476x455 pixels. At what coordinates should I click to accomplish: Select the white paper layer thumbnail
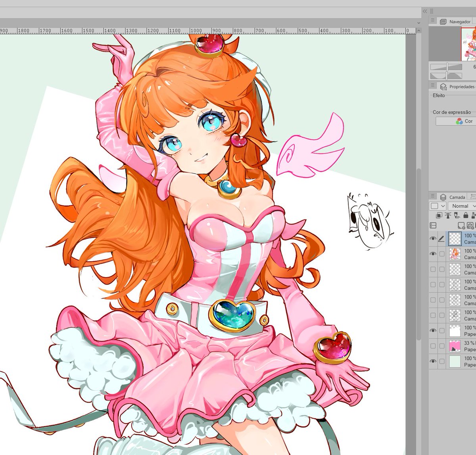[x=455, y=330]
